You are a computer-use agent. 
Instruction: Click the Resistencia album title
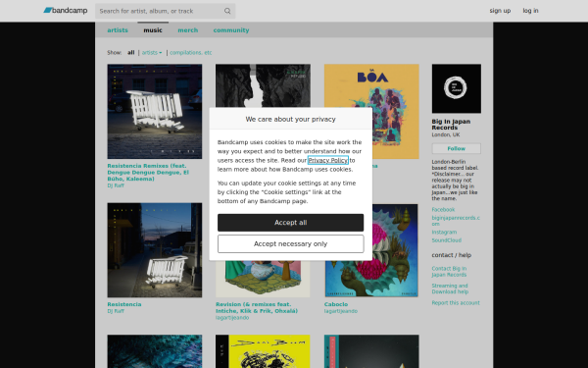click(x=124, y=304)
